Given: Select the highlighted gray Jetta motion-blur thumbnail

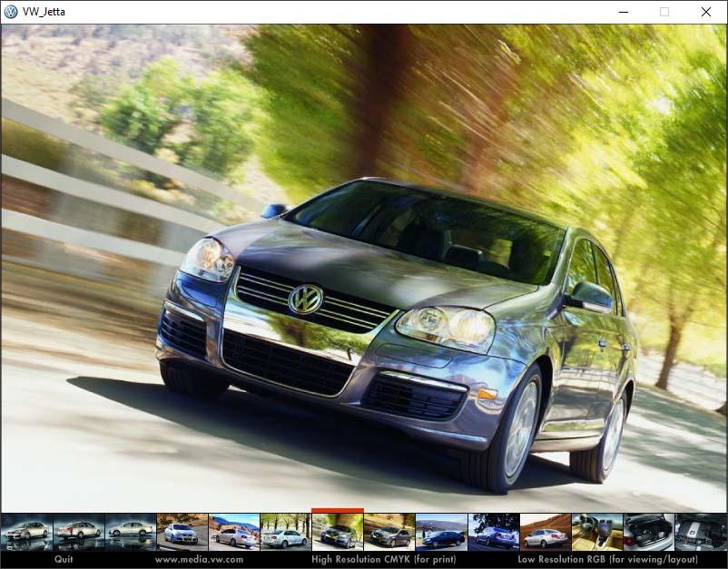Looking at the screenshot, I should [x=338, y=532].
